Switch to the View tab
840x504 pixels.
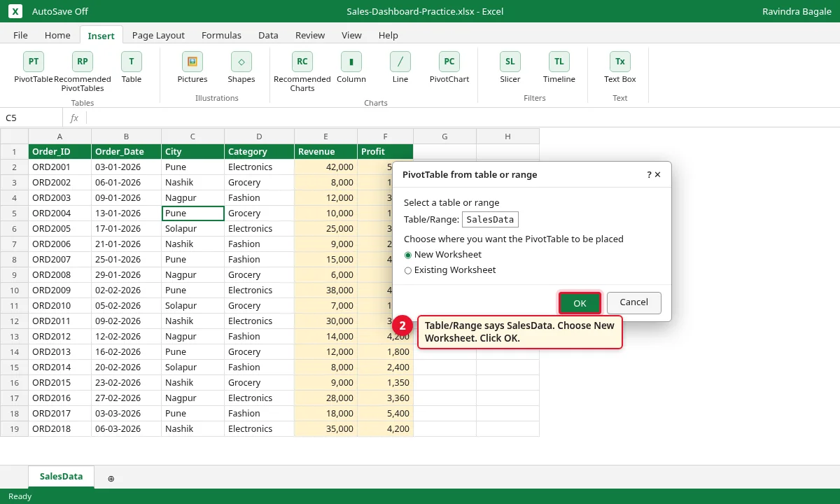click(351, 35)
